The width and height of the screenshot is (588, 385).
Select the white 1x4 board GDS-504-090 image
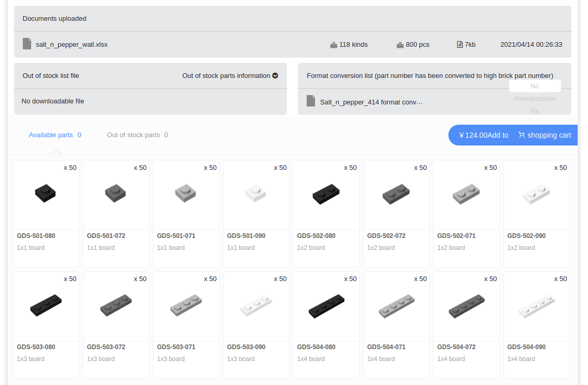click(x=536, y=306)
